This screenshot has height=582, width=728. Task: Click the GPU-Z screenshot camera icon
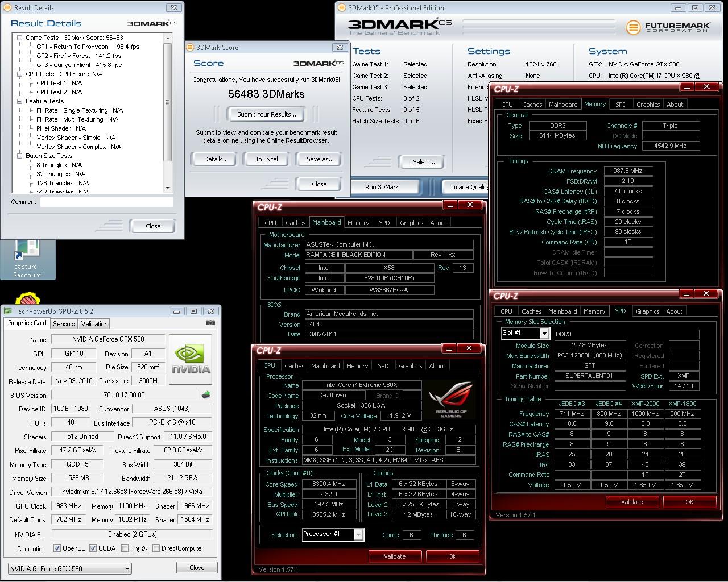(210, 323)
